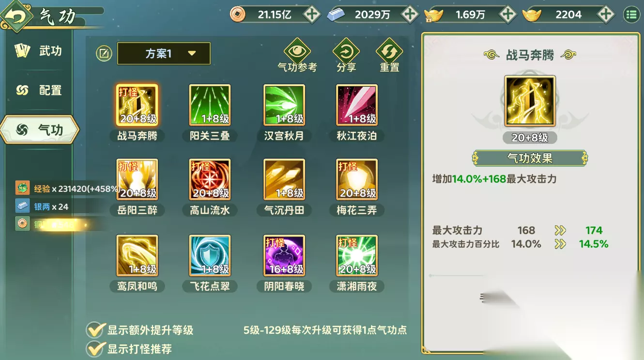Click the back arrow beside 气功
The image size is (644, 360).
click(x=17, y=17)
